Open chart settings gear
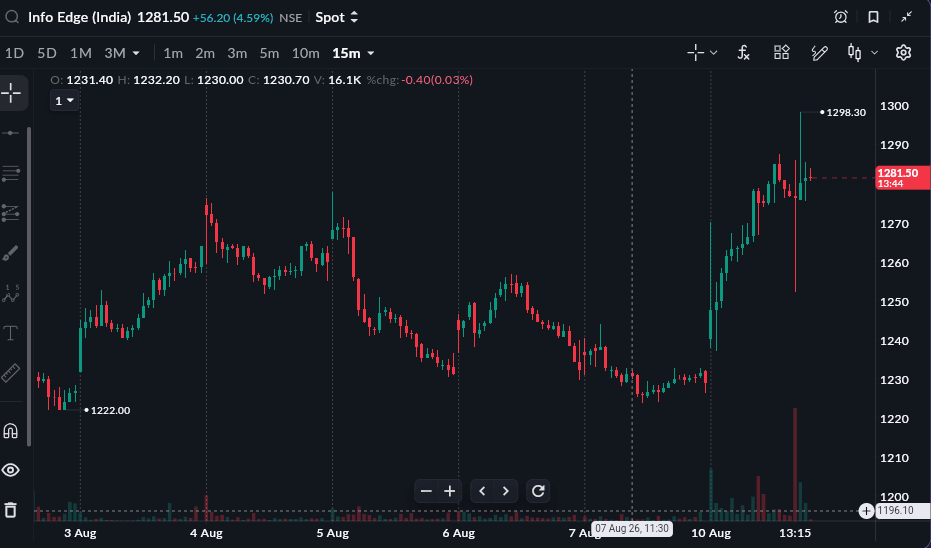The width and height of the screenshot is (931, 548). pos(903,53)
